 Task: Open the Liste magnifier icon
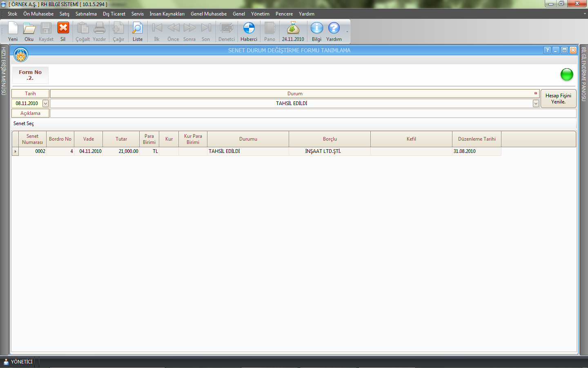tap(138, 29)
